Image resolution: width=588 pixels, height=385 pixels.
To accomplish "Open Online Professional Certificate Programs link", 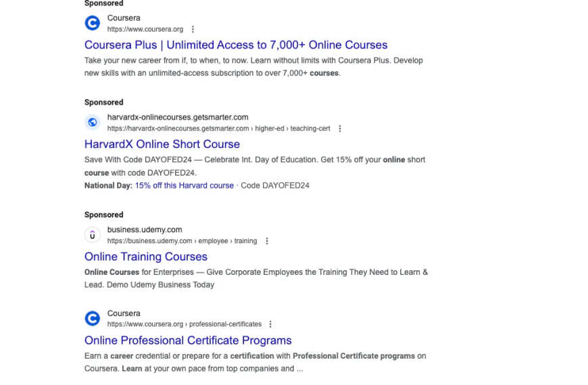I will (x=188, y=340).
